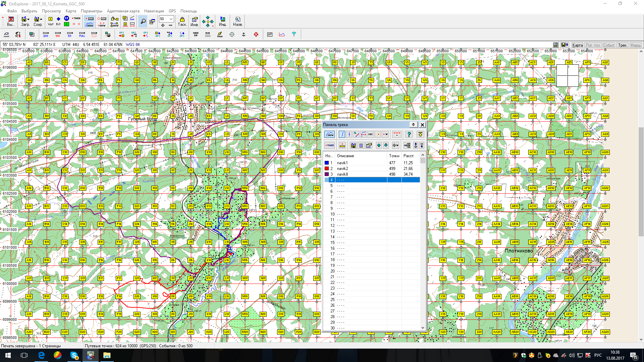Toggle TRACK logging button in track panel
This screenshot has width=644, height=362.
tap(330, 145)
